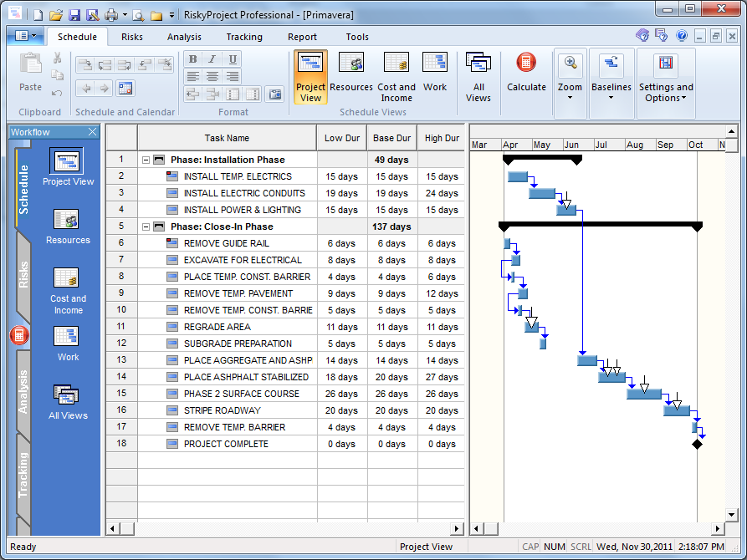
Task: Click the New document icon in quick access toolbar
Action: [38, 15]
